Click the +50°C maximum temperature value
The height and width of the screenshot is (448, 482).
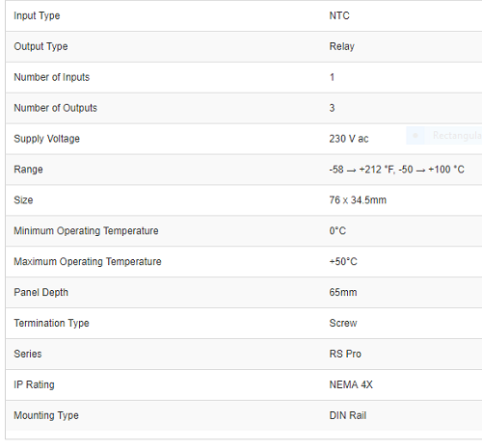click(x=343, y=261)
